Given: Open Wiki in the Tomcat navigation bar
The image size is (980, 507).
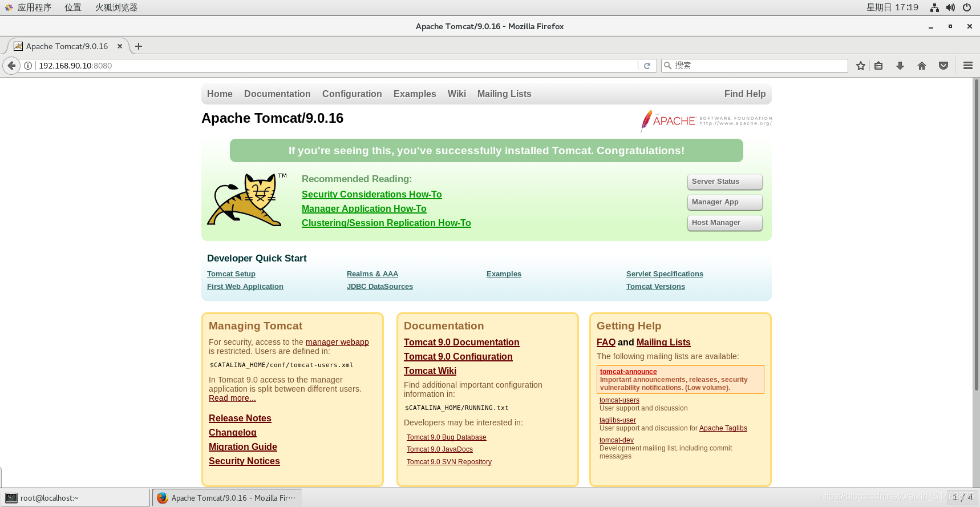Looking at the screenshot, I should click(457, 94).
